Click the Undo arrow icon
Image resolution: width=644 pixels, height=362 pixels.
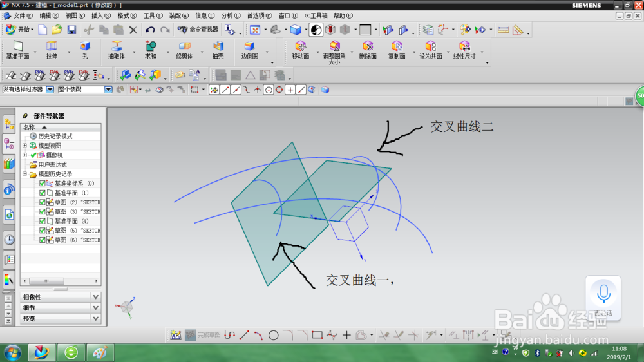click(150, 30)
